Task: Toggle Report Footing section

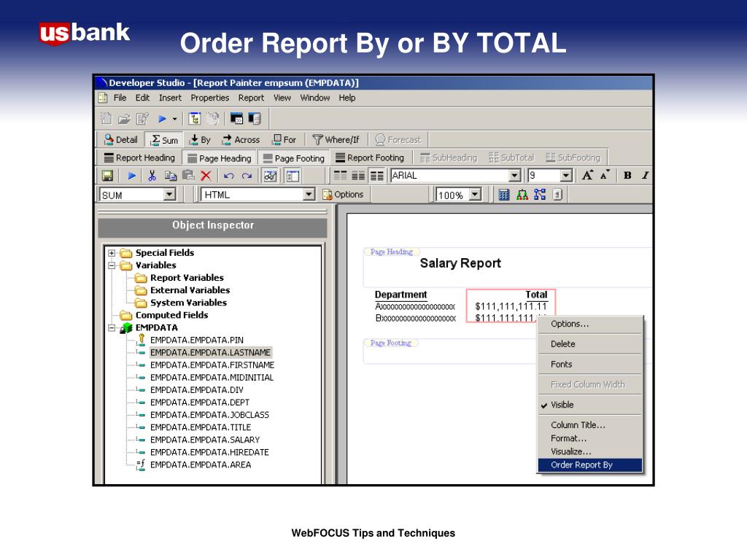Action: (370, 157)
